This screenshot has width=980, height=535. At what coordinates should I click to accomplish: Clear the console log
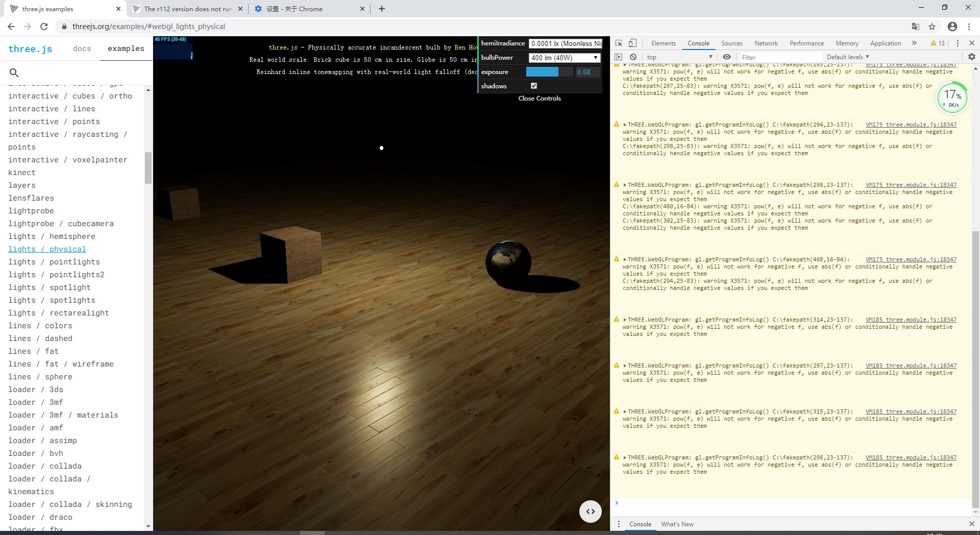pos(633,57)
